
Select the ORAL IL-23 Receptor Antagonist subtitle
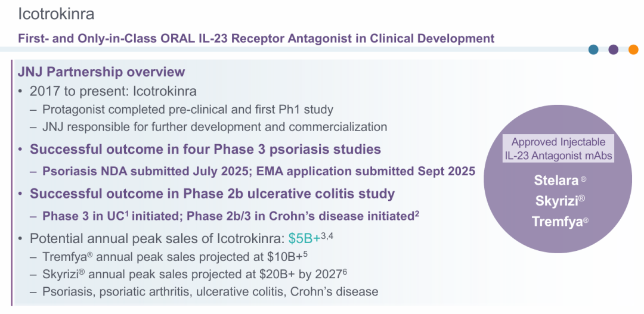256,38
